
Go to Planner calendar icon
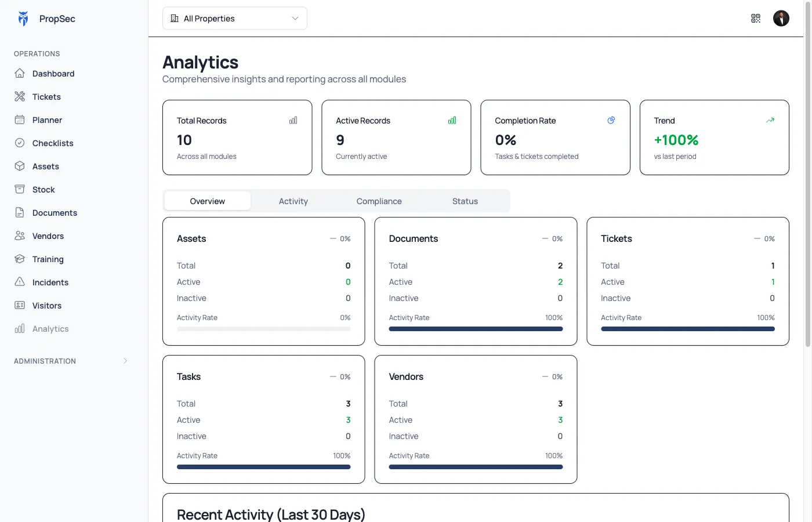pyautogui.click(x=20, y=120)
